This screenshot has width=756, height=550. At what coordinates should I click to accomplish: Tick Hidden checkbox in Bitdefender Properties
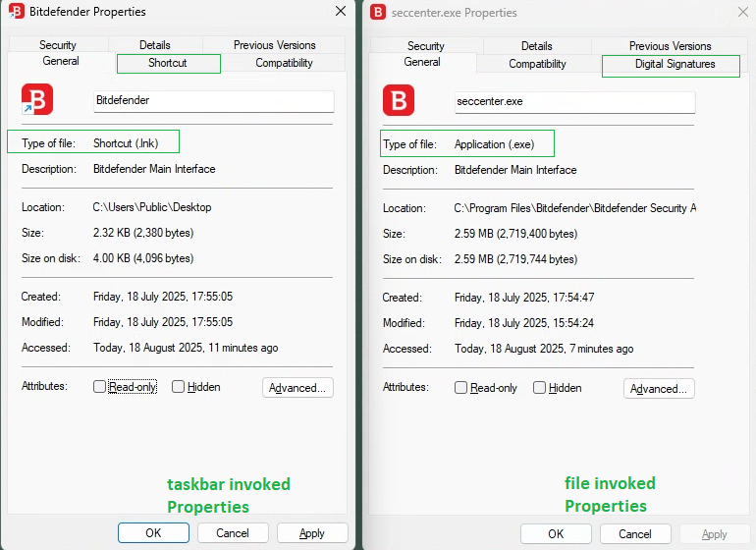(x=178, y=386)
